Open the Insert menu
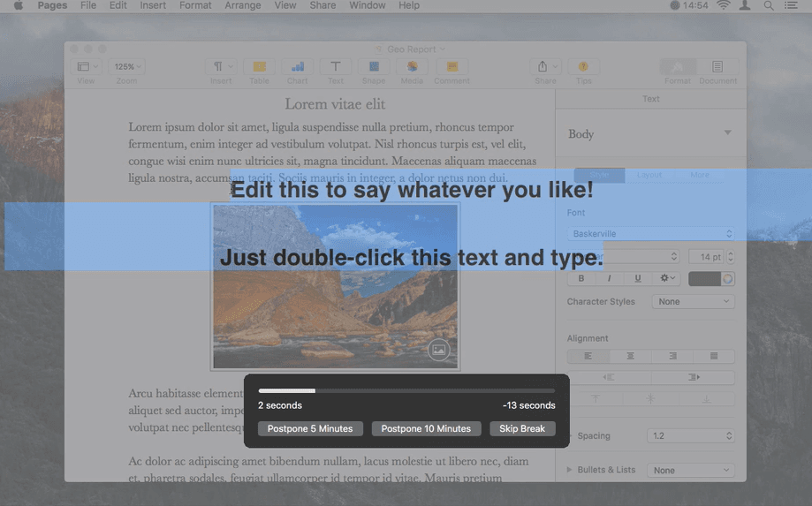The image size is (812, 506). [x=153, y=5]
